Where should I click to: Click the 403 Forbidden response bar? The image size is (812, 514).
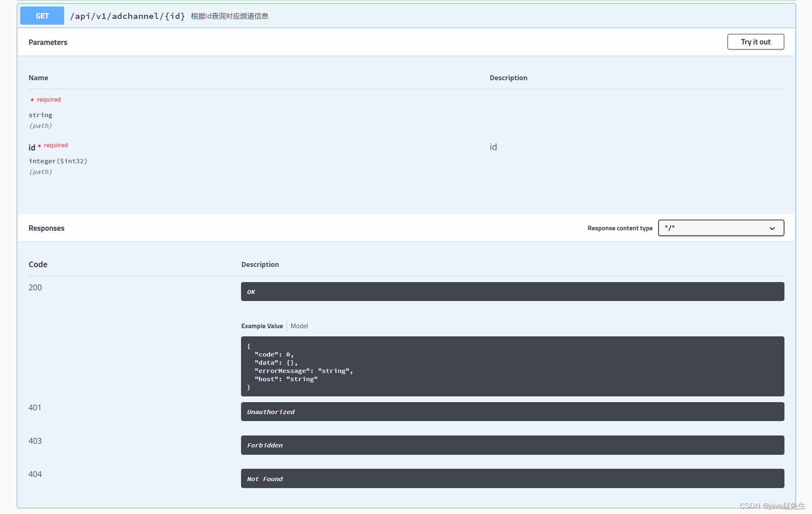pos(512,445)
